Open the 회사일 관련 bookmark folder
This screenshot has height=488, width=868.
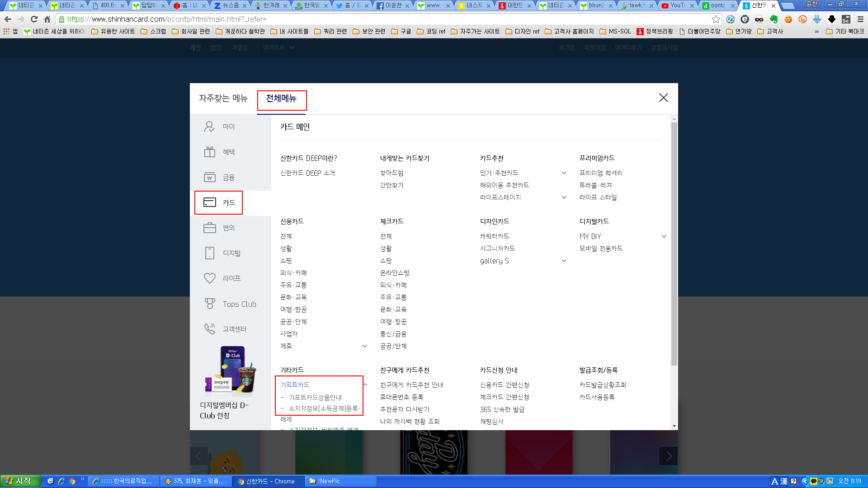point(191,31)
